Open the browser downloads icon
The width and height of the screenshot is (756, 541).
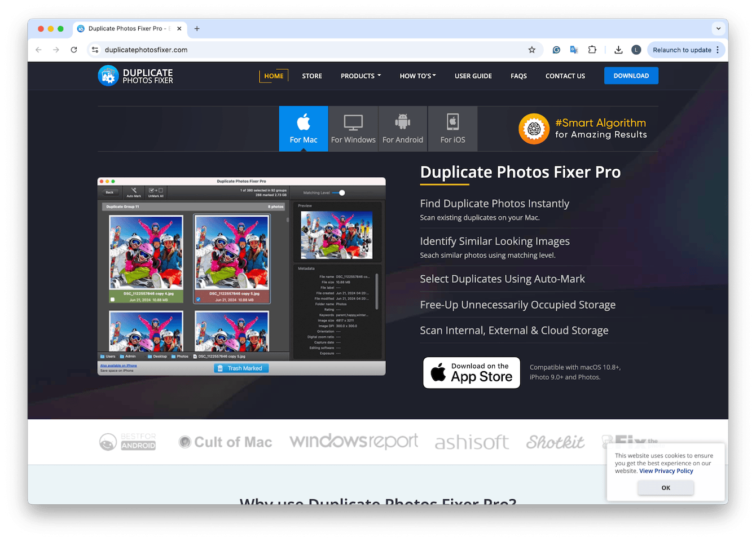tap(618, 50)
